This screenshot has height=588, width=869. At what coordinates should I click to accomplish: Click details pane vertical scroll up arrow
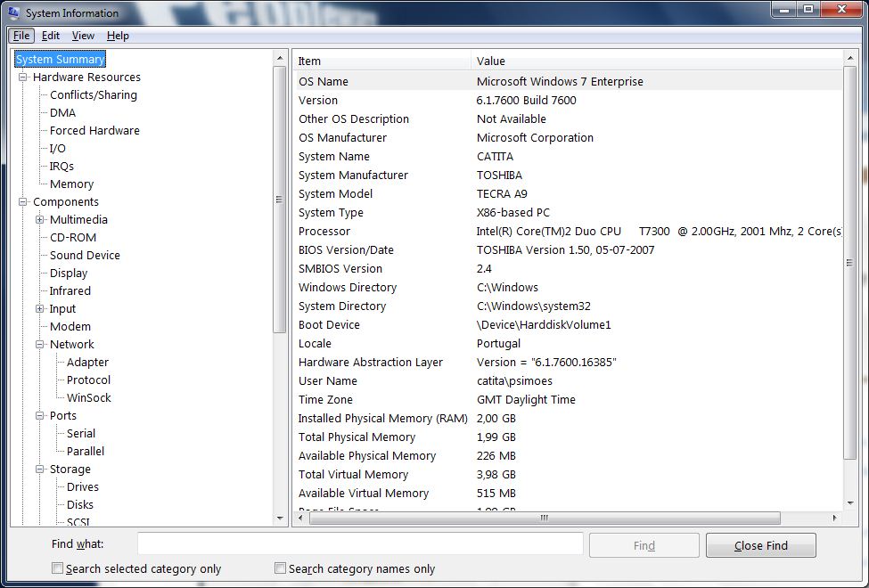[x=850, y=58]
